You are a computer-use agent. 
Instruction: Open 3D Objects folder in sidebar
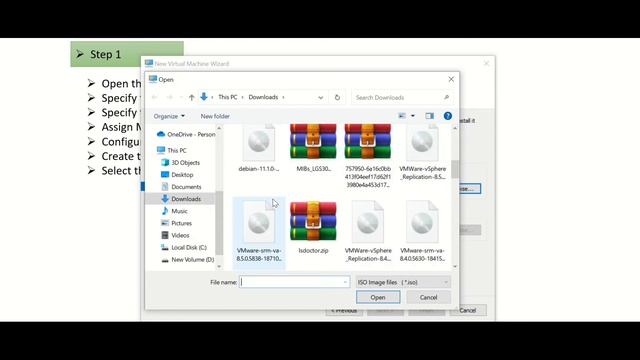(180, 162)
